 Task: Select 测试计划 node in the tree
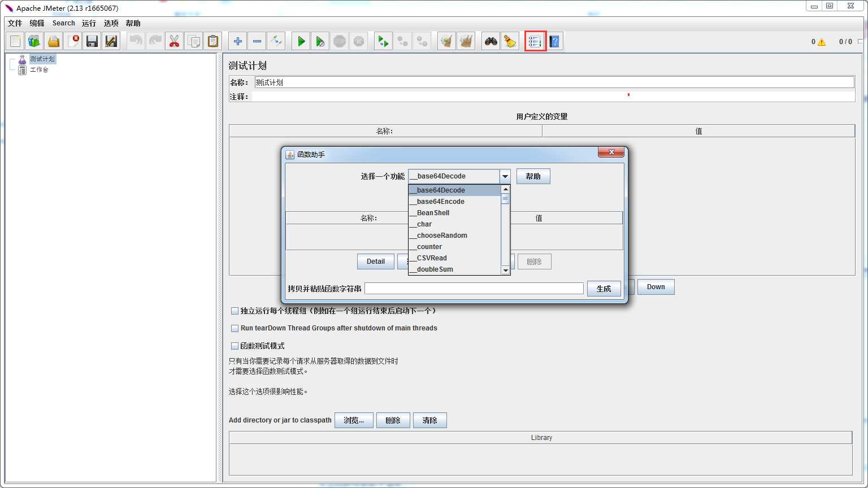[42, 59]
